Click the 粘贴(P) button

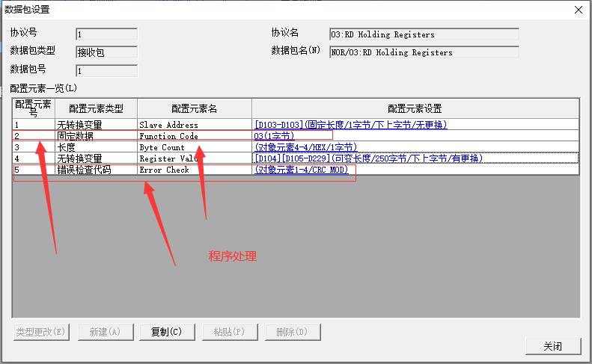pos(229,332)
